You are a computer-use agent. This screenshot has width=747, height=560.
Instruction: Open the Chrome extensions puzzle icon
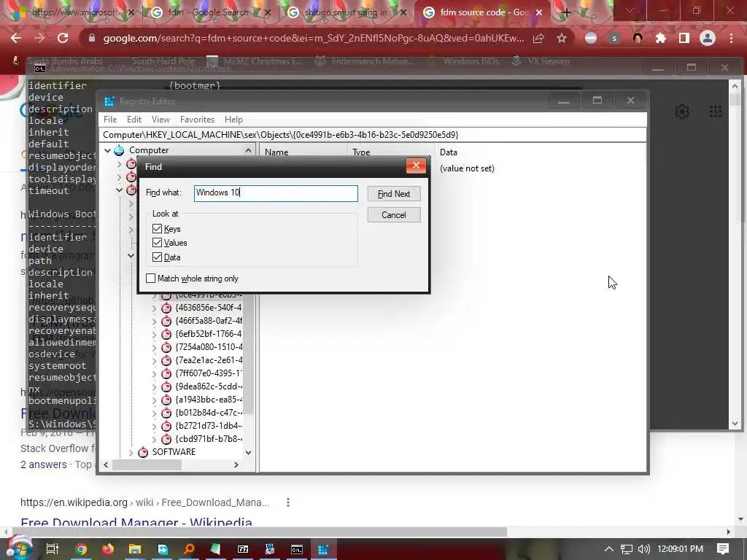661,38
